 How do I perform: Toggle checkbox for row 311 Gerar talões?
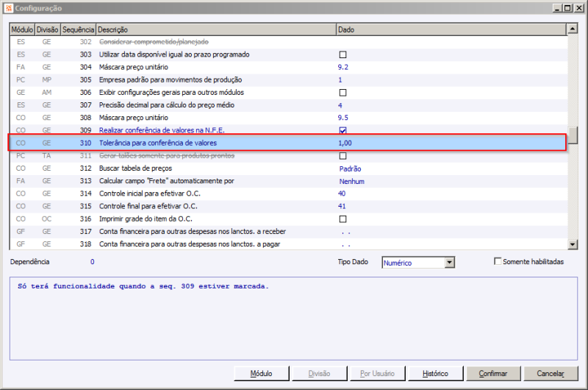(343, 156)
